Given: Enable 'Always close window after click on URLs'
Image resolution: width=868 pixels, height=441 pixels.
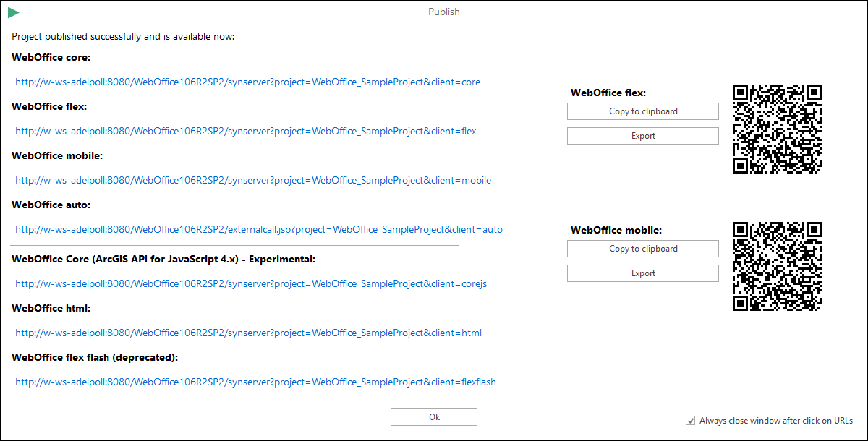Looking at the screenshot, I should tap(690, 420).
